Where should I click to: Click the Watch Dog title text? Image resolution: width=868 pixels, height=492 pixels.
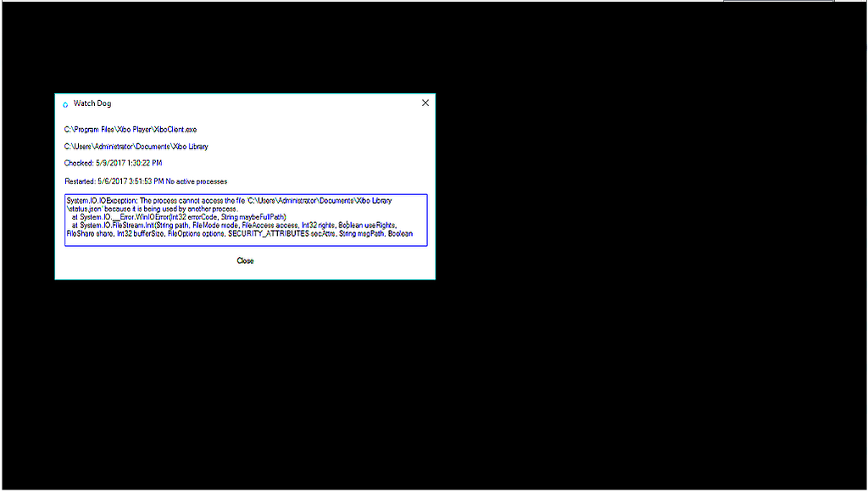point(91,103)
